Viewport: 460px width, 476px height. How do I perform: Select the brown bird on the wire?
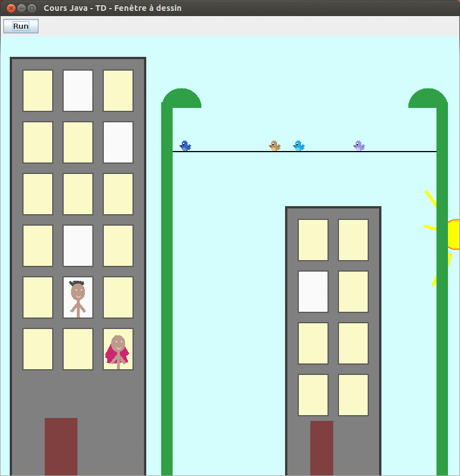click(x=275, y=146)
